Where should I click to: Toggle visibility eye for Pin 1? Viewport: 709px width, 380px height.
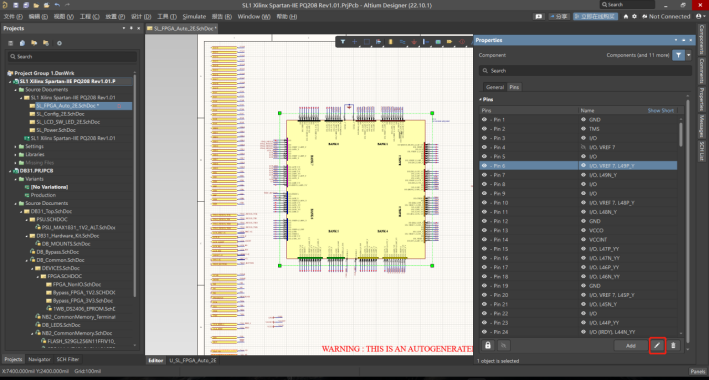484,120
